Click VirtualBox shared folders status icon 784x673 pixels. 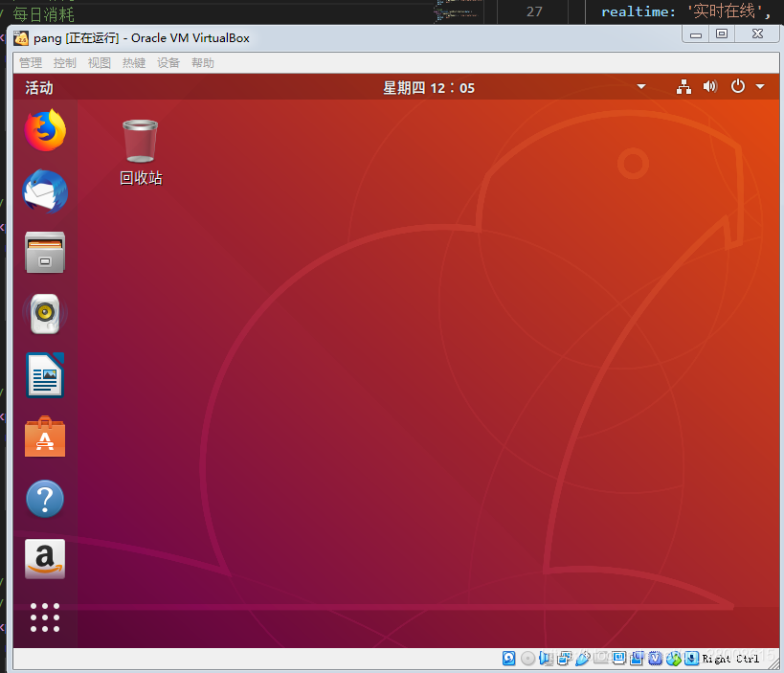click(600, 659)
